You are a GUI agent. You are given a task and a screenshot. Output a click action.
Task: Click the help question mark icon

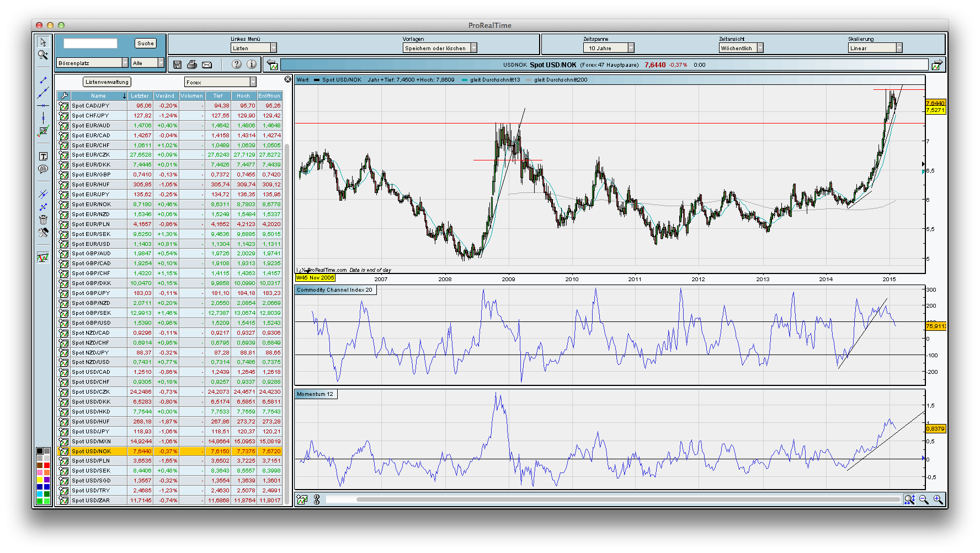[x=237, y=64]
